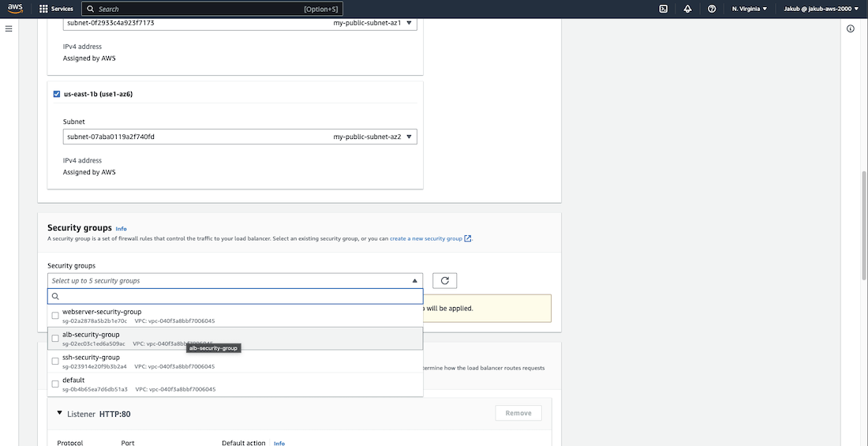Click the info panel icon at right
The height and width of the screenshot is (446, 868).
coord(851,28)
